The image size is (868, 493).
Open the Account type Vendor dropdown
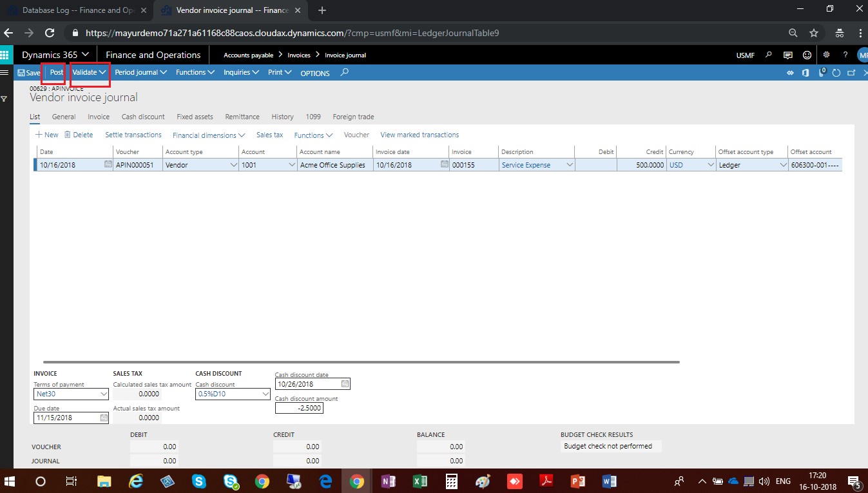pos(233,165)
